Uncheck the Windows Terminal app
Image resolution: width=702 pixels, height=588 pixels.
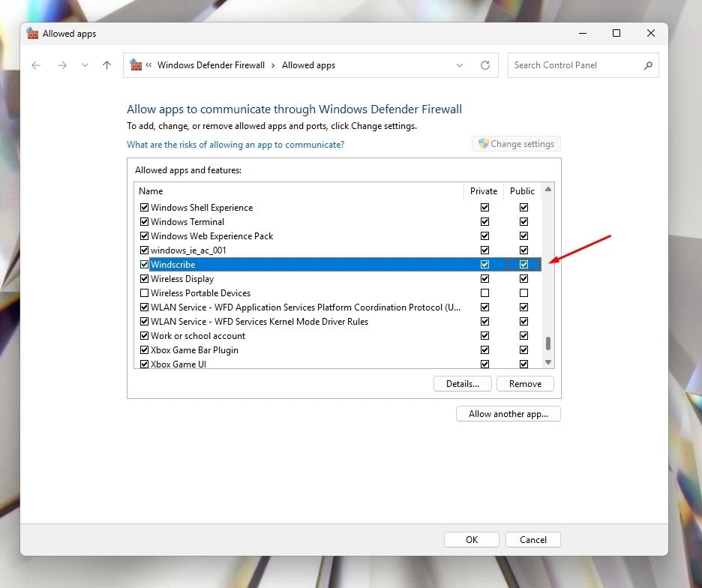click(144, 221)
